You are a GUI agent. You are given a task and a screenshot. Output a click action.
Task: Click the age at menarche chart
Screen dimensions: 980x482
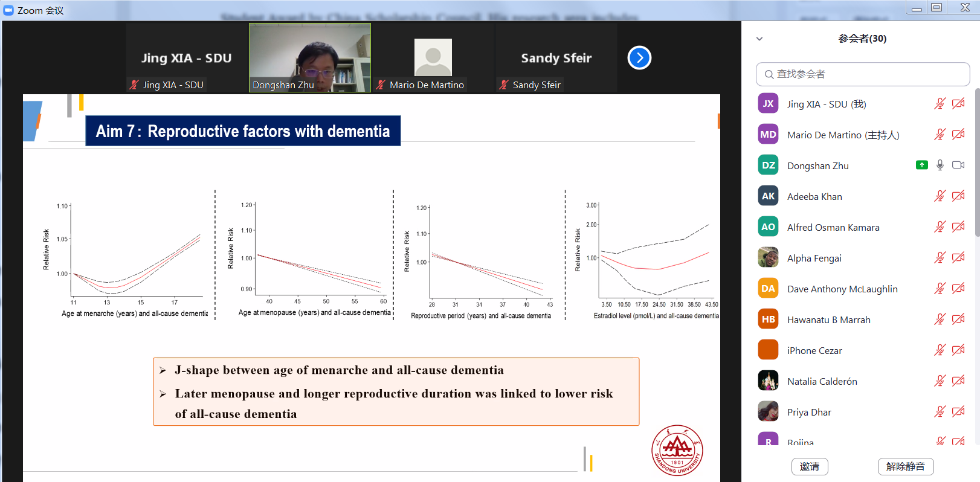point(126,259)
